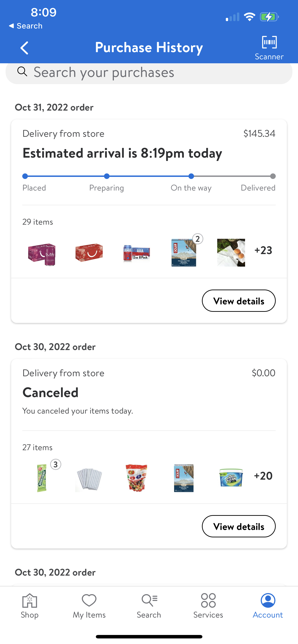Show the +23 more items
Image resolution: width=298 pixels, height=644 pixels.
(x=263, y=250)
